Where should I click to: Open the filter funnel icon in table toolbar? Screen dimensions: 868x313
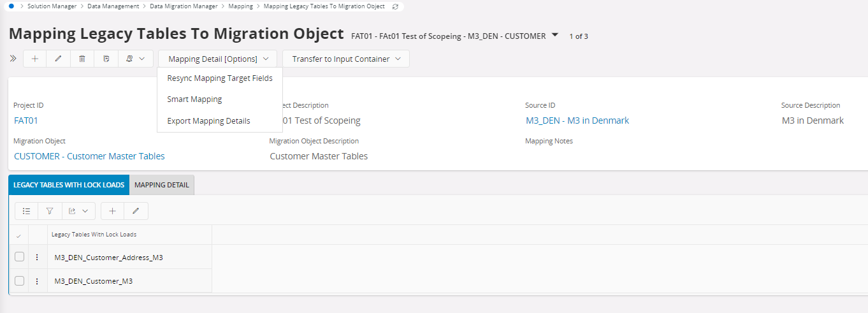(x=50, y=211)
